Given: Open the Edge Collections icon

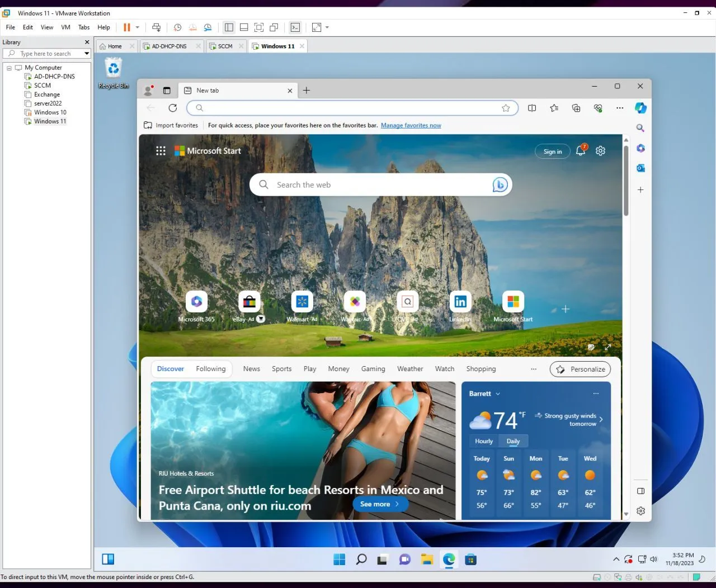Looking at the screenshot, I should tap(576, 108).
